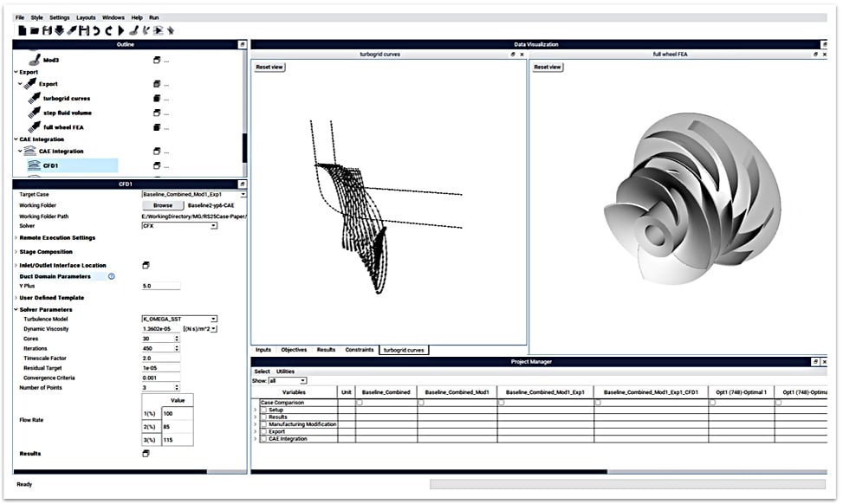Expand Remote Execution Settings
This screenshot has height=504, width=843.
coord(16,237)
